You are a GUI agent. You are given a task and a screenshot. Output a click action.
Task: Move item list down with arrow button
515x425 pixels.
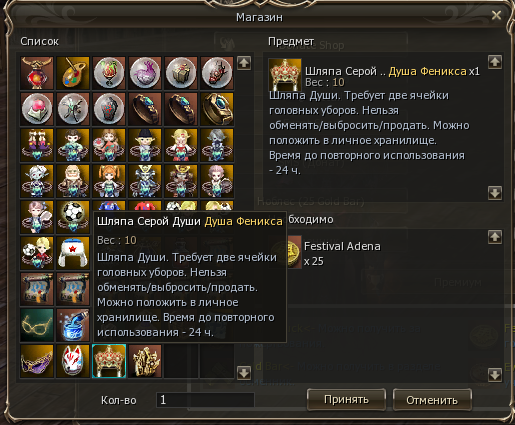coord(244,373)
